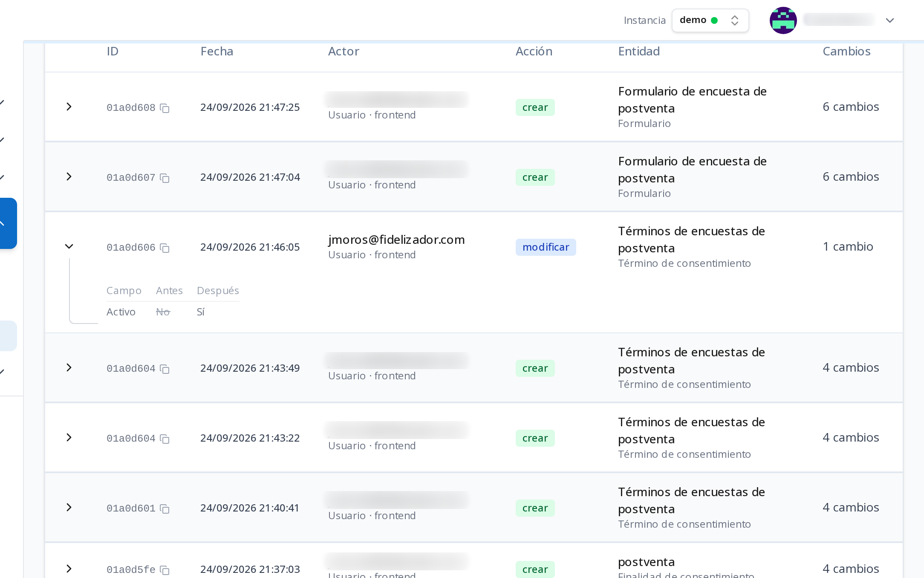Image resolution: width=924 pixels, height=578 pixels.
Task: Click the Fecha column header
Action: coord(217,52)
